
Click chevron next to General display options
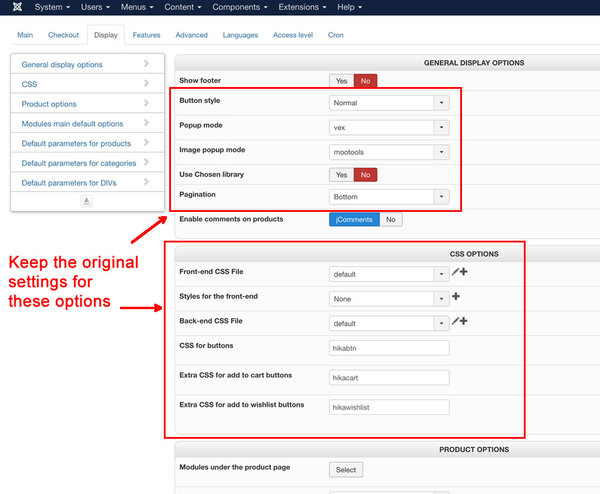pyautogui.click(x=146, y=63)
